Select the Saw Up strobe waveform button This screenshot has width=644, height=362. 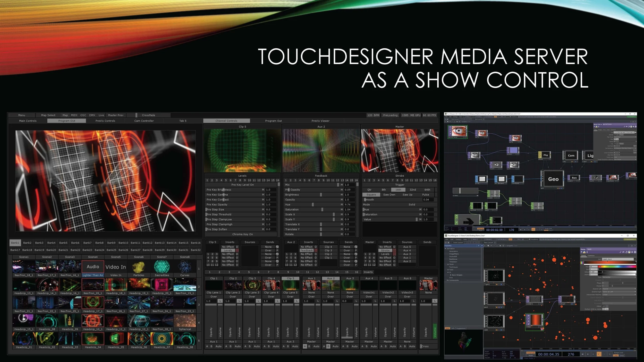tap(407, 195)
